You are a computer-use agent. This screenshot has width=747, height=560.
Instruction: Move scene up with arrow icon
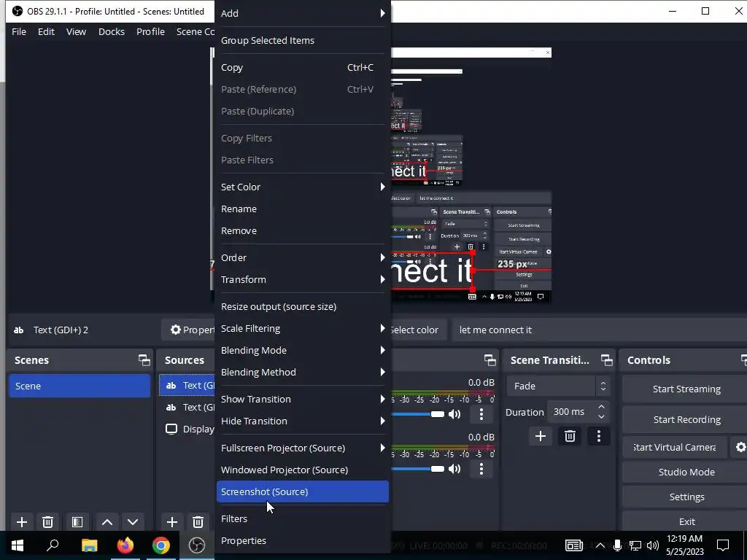[x=107, y=522]
